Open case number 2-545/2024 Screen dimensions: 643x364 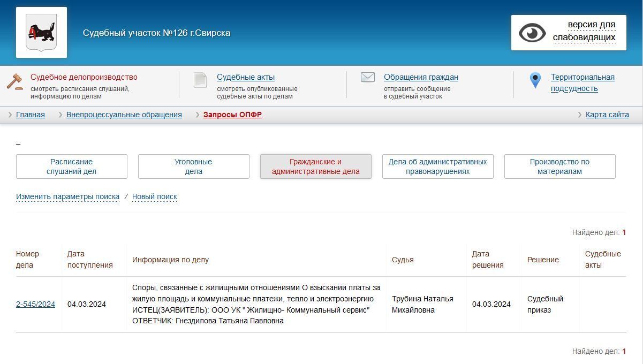(35, 304)
